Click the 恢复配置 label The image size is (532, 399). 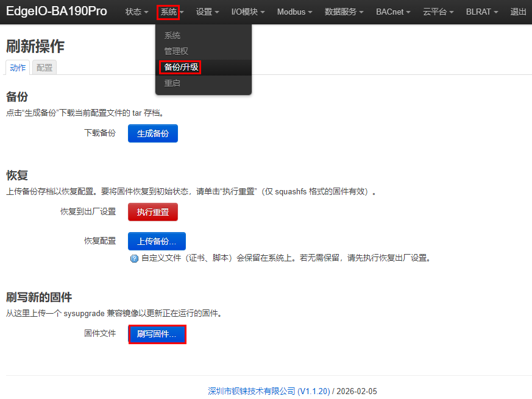(100, 241)
